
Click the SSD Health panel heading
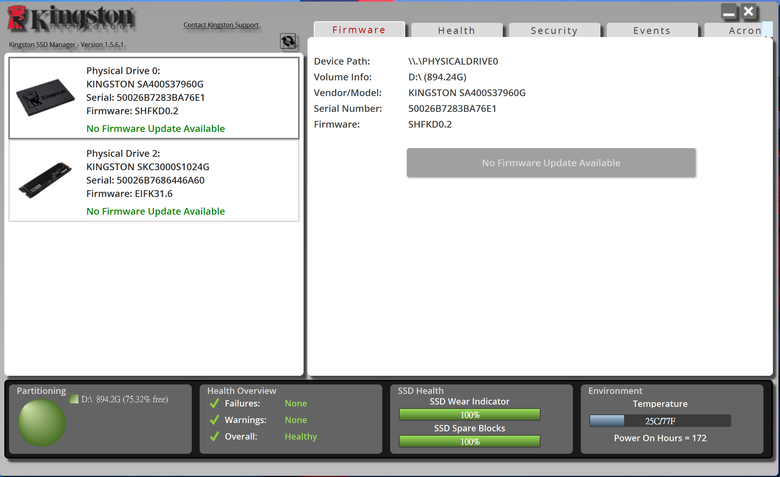(x=420, y=390)
